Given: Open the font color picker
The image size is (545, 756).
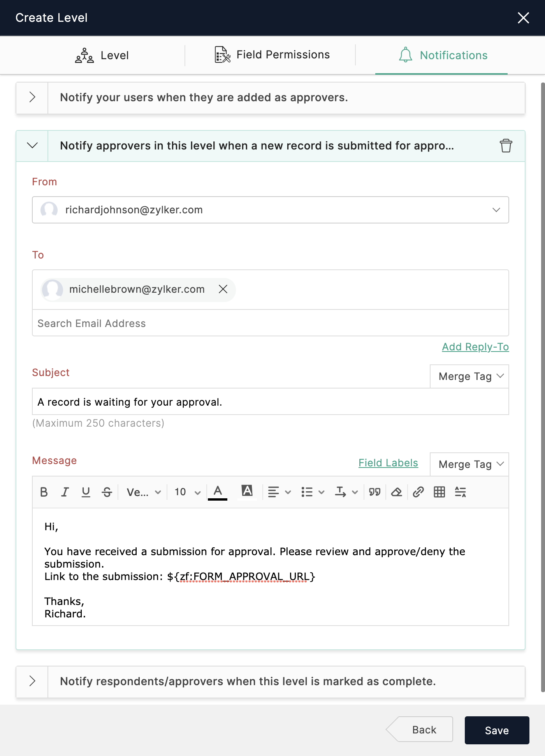Looking at the screenshot, I should [x=218, y=492].
